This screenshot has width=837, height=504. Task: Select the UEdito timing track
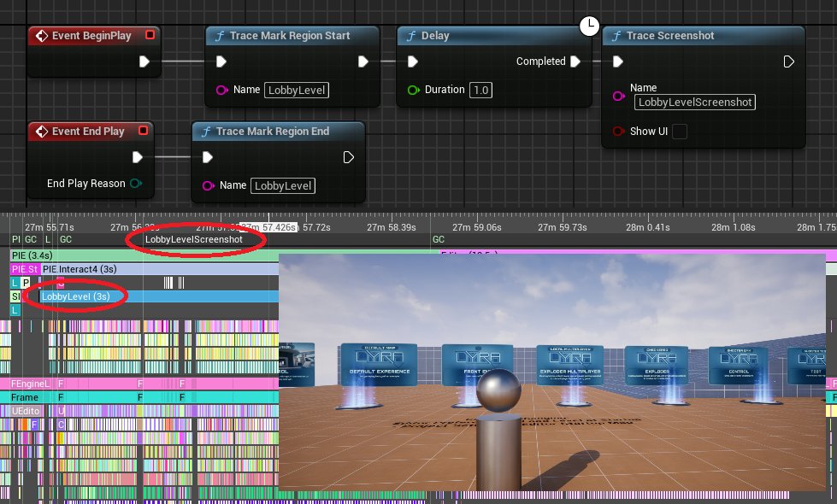[25, 411]
